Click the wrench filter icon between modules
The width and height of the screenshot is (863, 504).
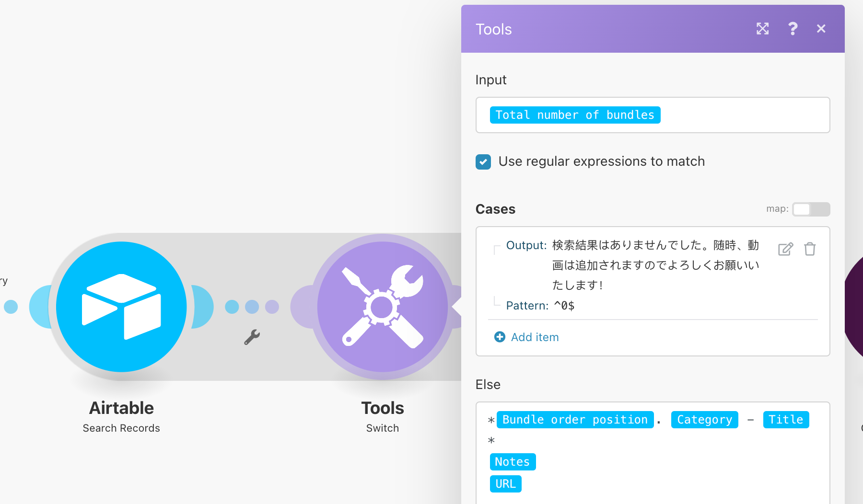[252, 337]
